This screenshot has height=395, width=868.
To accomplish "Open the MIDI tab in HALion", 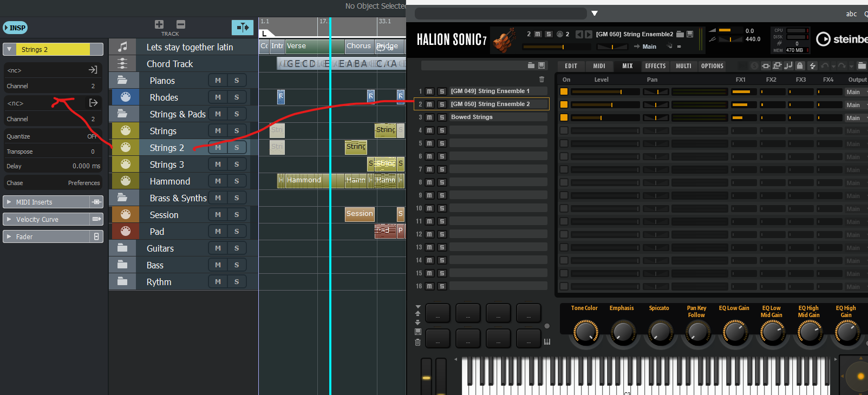I will 599,66.
